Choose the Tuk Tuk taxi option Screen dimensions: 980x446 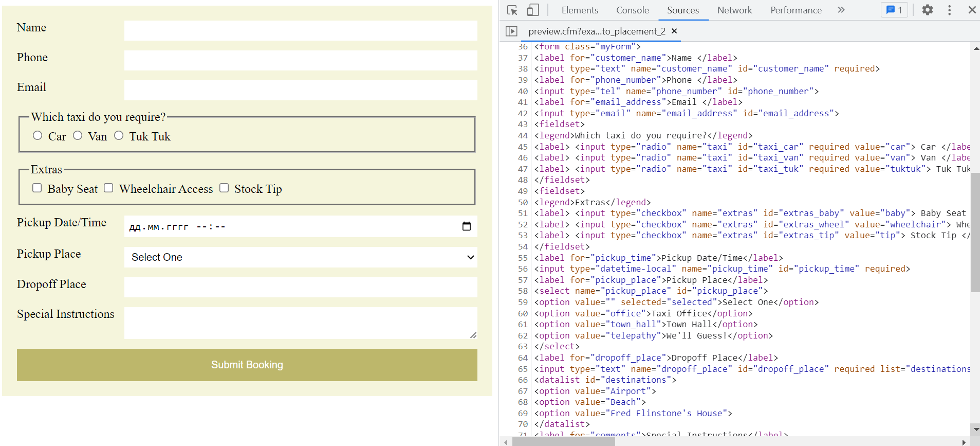click(119, 135)
